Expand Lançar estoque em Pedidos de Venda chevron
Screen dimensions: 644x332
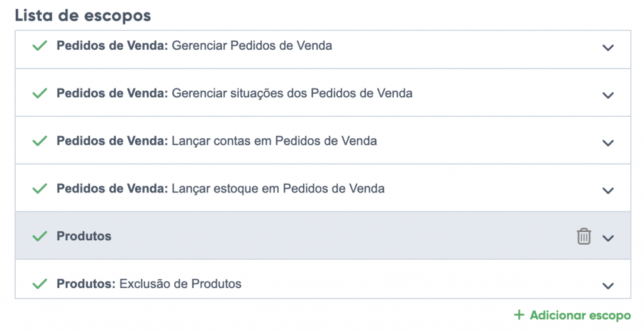(608, 190)
